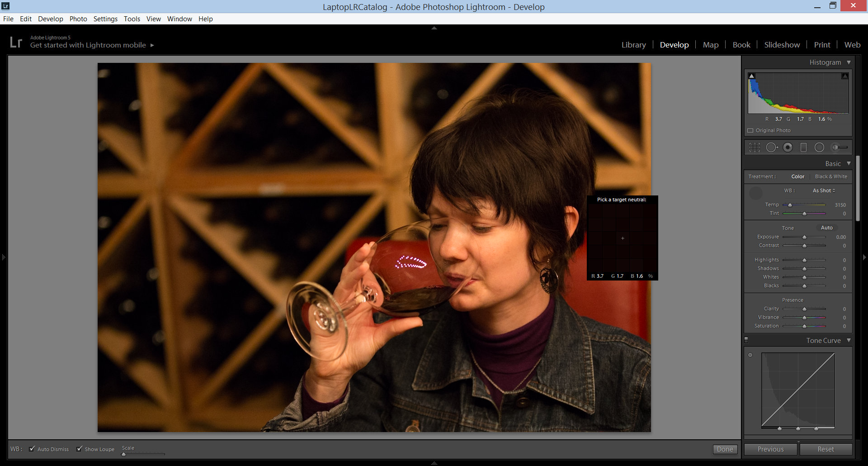Open the View menu
This screenshot has width=868, height=466.
154,19
